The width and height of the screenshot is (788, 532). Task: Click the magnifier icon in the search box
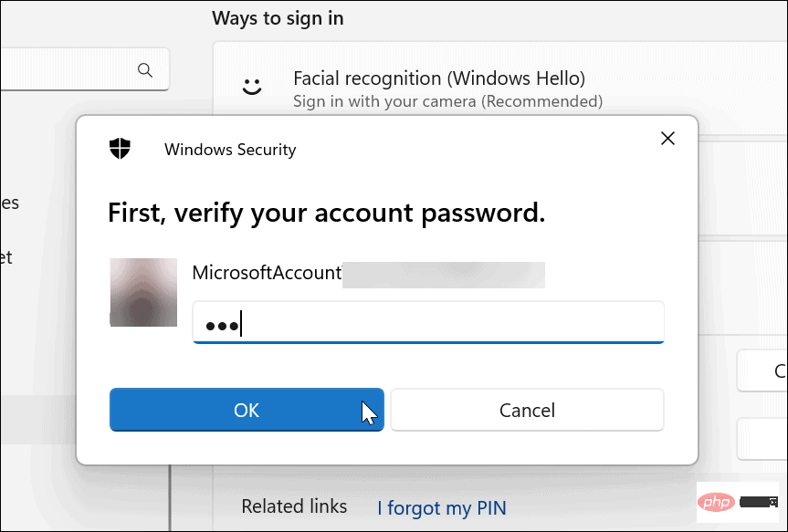point(145,70)
